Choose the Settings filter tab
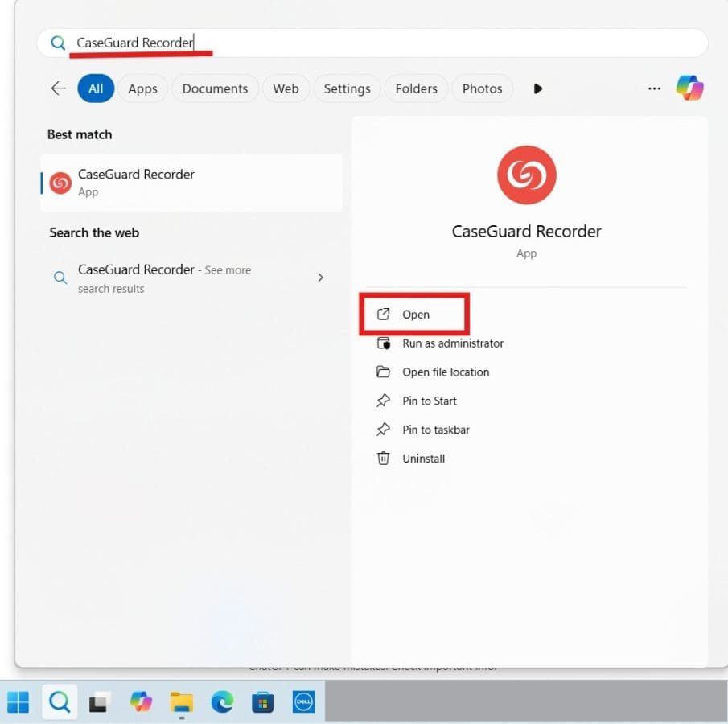The image size is (728, 724). click(x=347, y=88)
